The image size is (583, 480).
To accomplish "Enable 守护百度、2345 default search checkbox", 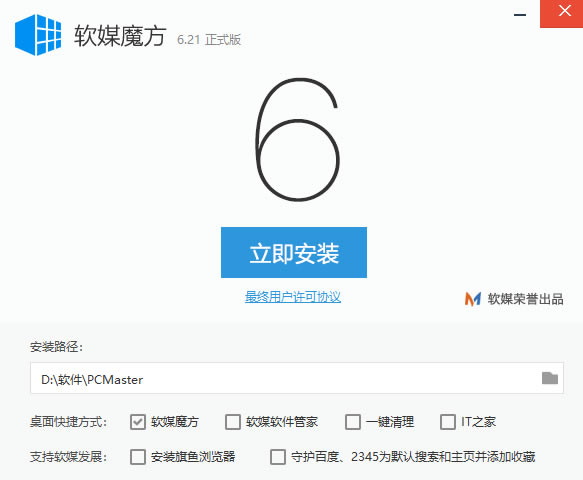I will (x=278, y=457).
